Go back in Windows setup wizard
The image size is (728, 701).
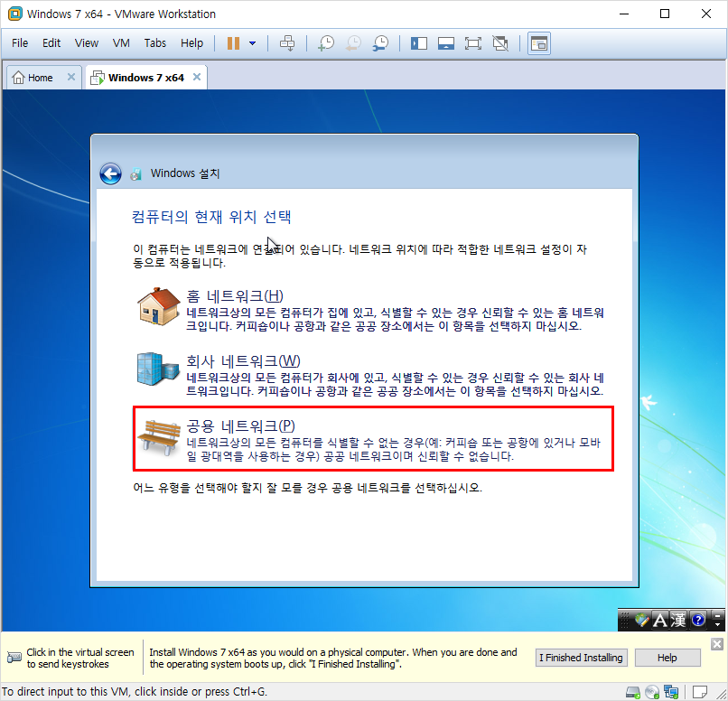110,174
